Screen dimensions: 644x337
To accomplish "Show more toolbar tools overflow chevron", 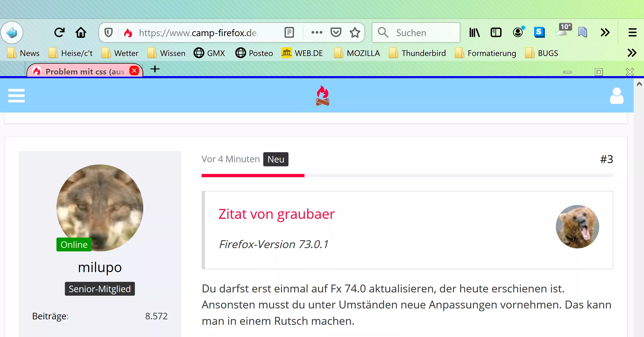I will [605, 33].
